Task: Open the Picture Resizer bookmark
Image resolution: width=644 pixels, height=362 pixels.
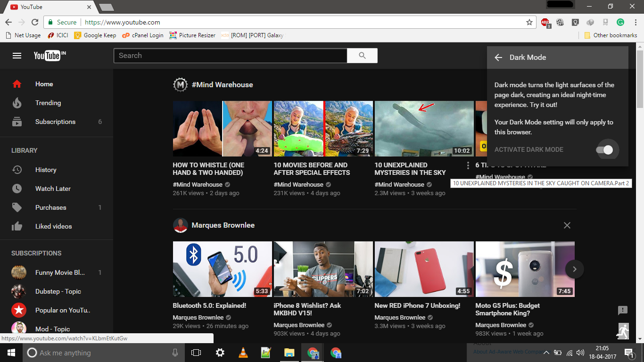Action: (x=192, y=35)
